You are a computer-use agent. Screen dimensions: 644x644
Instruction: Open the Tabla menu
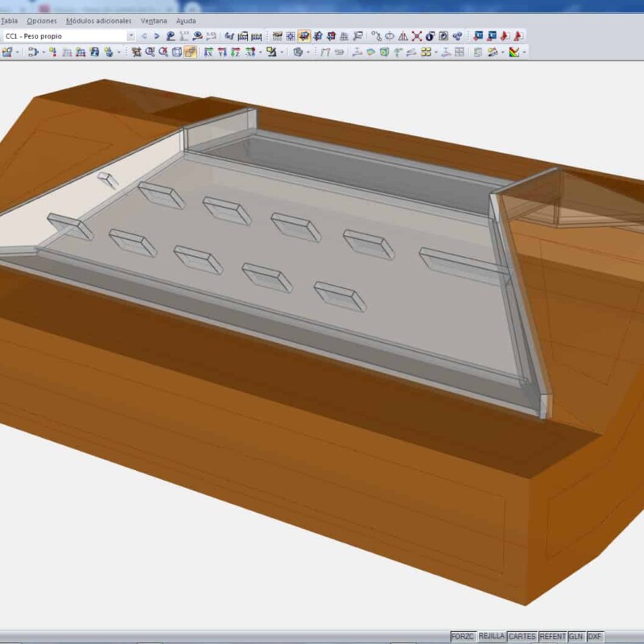(9, 21)
